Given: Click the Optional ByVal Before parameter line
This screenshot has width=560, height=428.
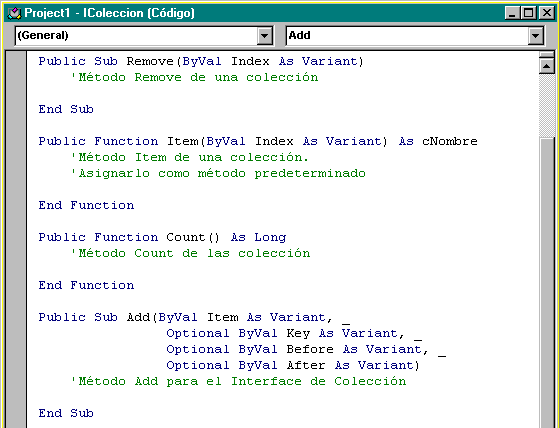Looking at the screenshot, I should point(306,349).
